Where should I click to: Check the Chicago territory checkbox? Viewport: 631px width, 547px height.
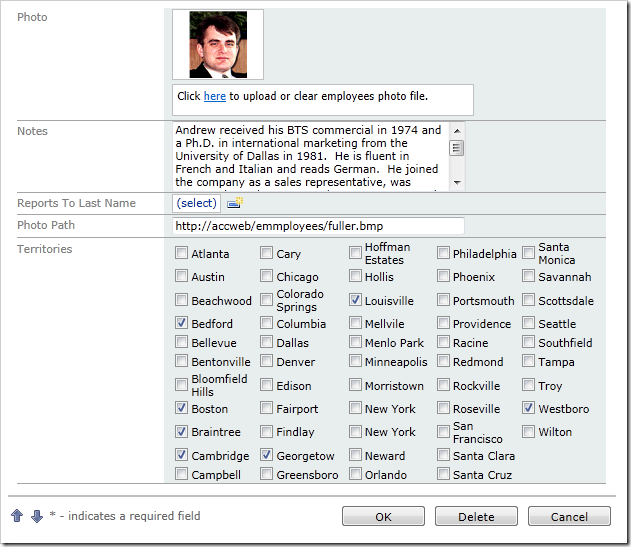(x=266, y=276)
